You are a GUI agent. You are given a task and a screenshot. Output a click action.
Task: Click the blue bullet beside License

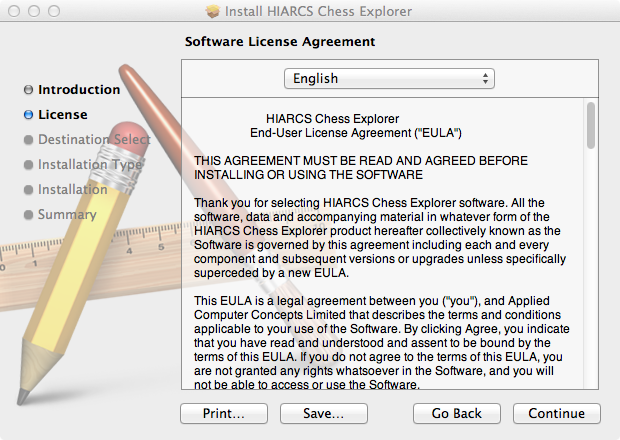pyautogui.click(x=29, y=115)
